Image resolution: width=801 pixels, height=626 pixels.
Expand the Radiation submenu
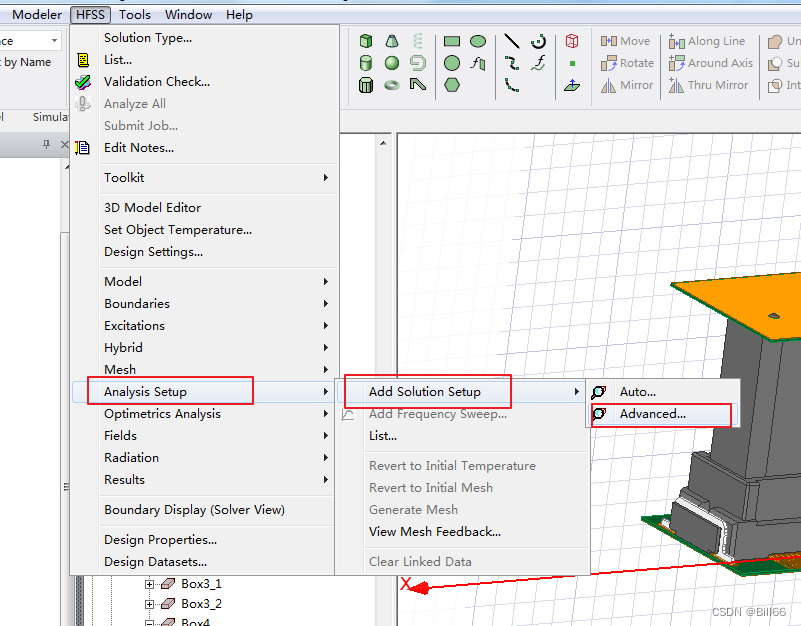[205, 457]
